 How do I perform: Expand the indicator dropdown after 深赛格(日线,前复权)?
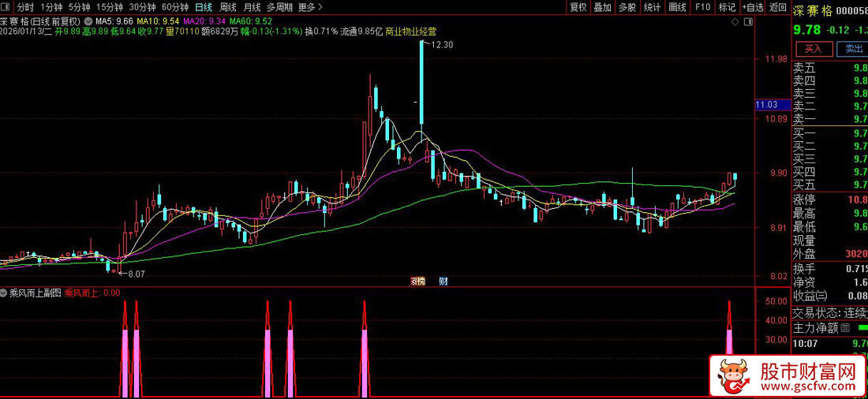coord(88,21)
